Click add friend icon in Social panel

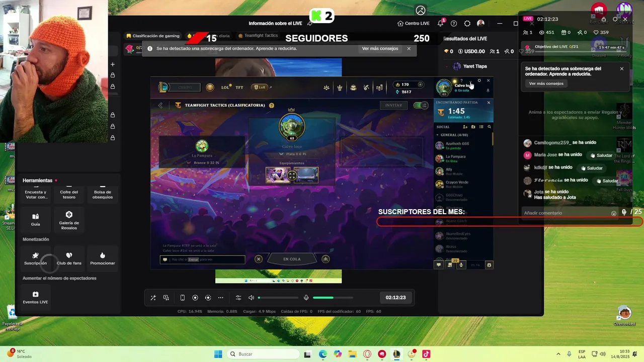(465, 127)
